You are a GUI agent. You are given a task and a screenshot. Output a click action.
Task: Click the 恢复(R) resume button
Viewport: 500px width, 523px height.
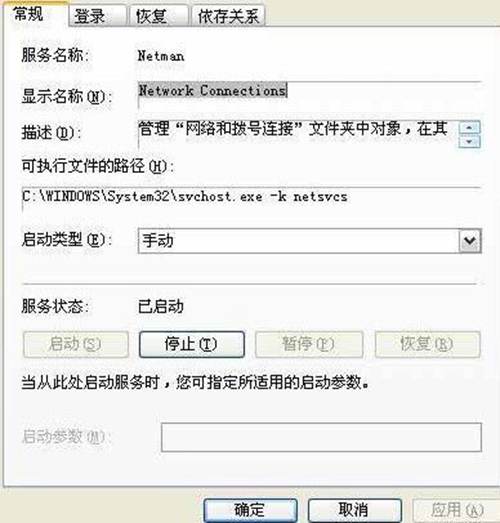pyautogui.click(x=428, y=344)
